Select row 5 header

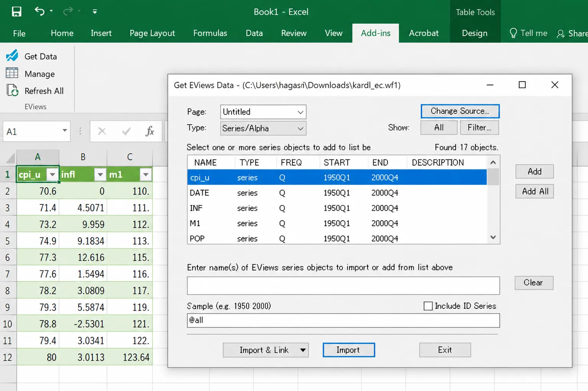click(8, 241)
